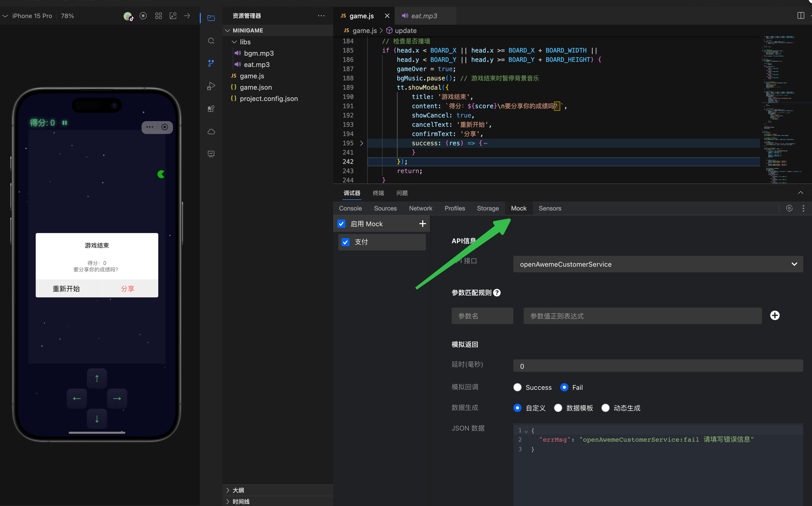Select the 动态生成 data generation radio
Image resolution: width=812 pixels, height=506 pixels.
click(605, 408)
